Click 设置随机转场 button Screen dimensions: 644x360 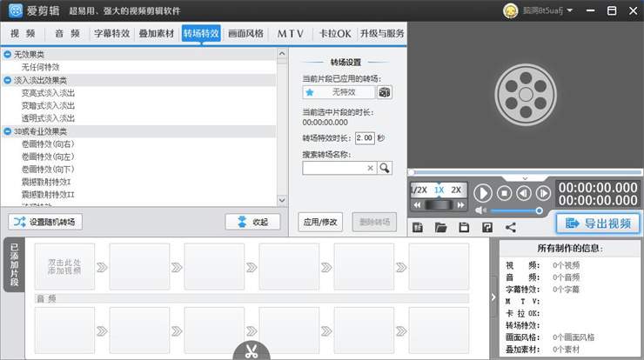[45, 222]
